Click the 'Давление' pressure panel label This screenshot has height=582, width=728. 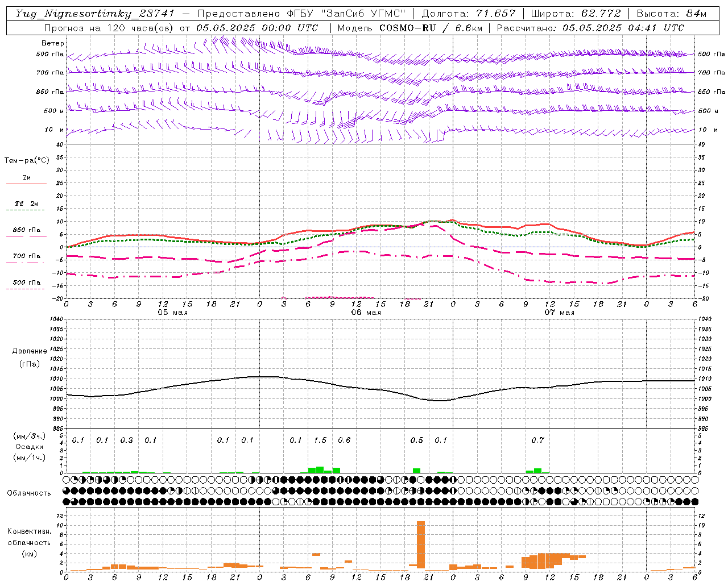coord(30,351)
